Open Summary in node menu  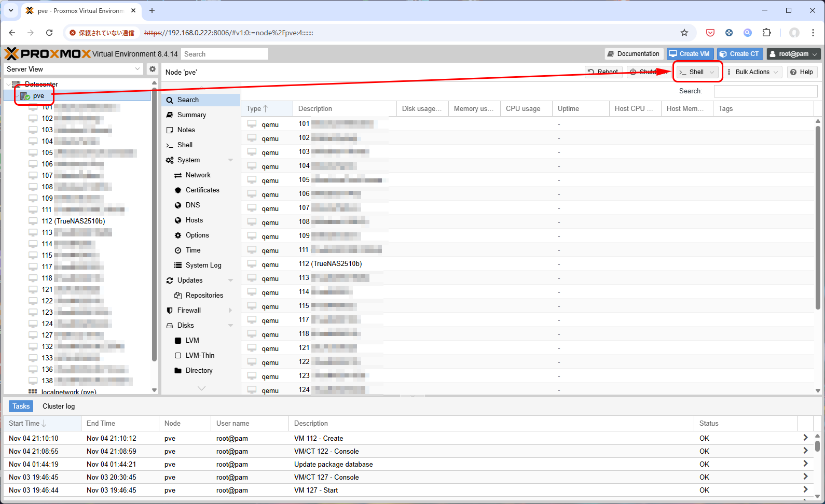click(x=191, y=115)
